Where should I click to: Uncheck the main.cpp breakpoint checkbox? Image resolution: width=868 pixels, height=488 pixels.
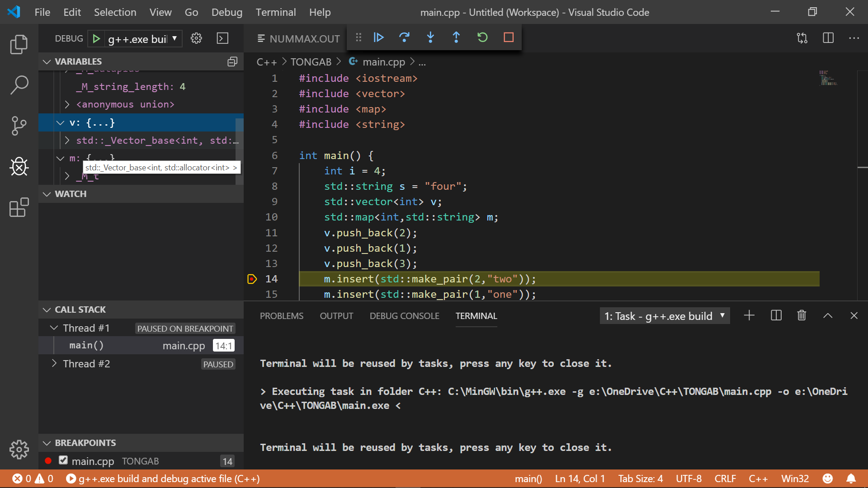coord(63,460)
